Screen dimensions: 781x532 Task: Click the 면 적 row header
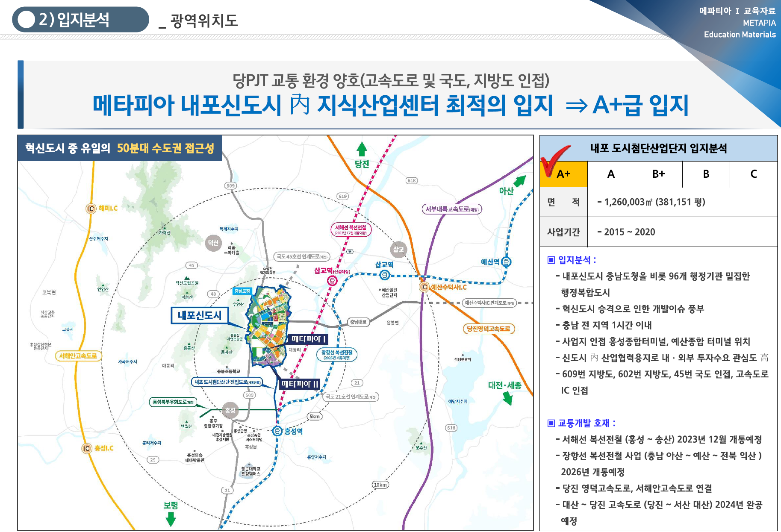click(563, 202)
